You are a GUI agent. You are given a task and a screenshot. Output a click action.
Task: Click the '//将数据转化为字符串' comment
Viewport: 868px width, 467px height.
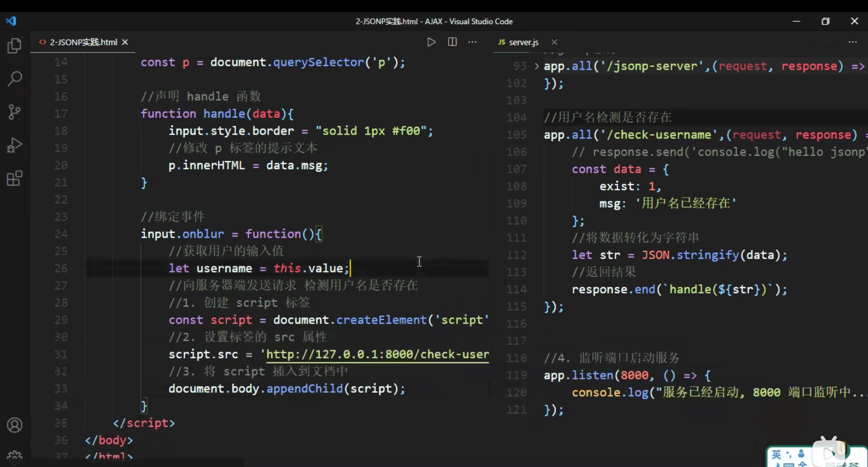635,238
